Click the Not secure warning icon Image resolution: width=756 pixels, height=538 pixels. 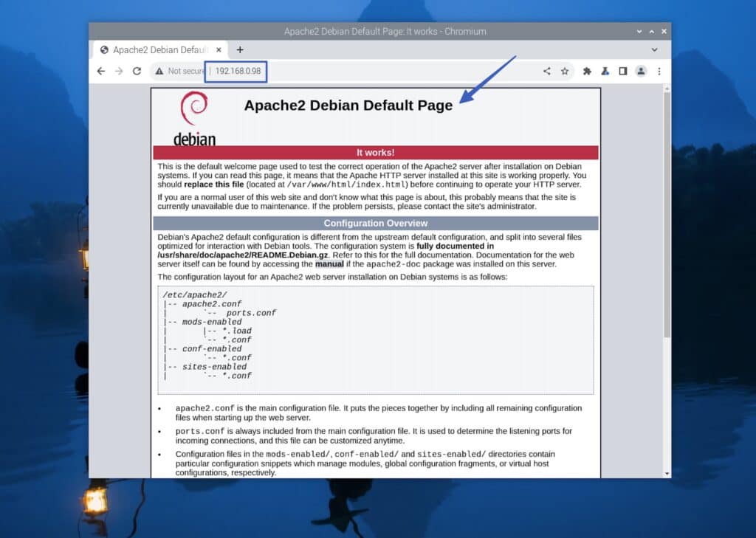[159, 71]
